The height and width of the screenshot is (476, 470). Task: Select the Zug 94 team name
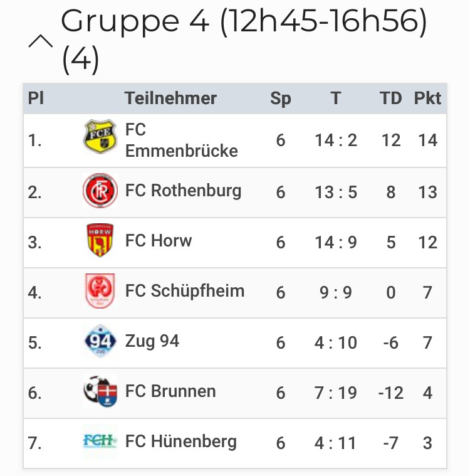tap(152, 341)
